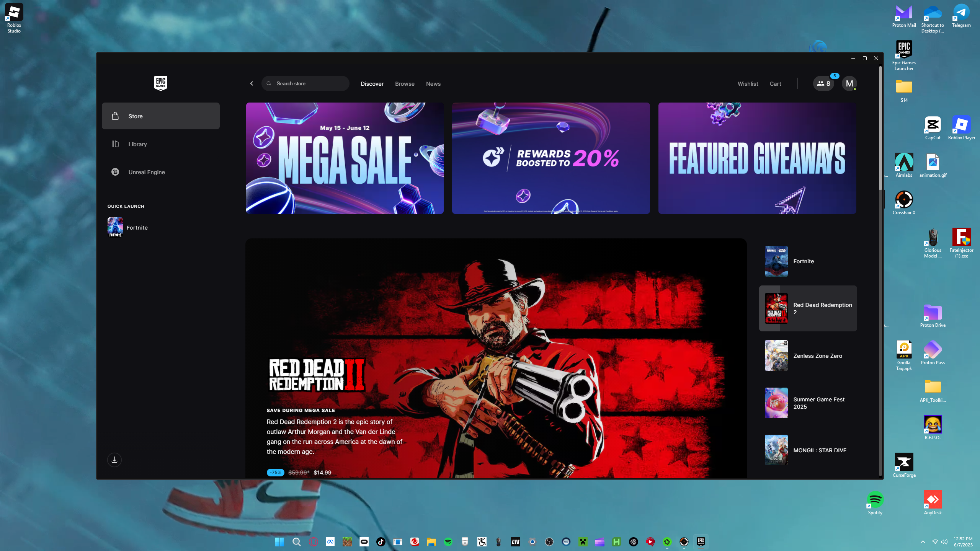
Task: Go back using the left chevron arrow
Action: click(252, 83)
